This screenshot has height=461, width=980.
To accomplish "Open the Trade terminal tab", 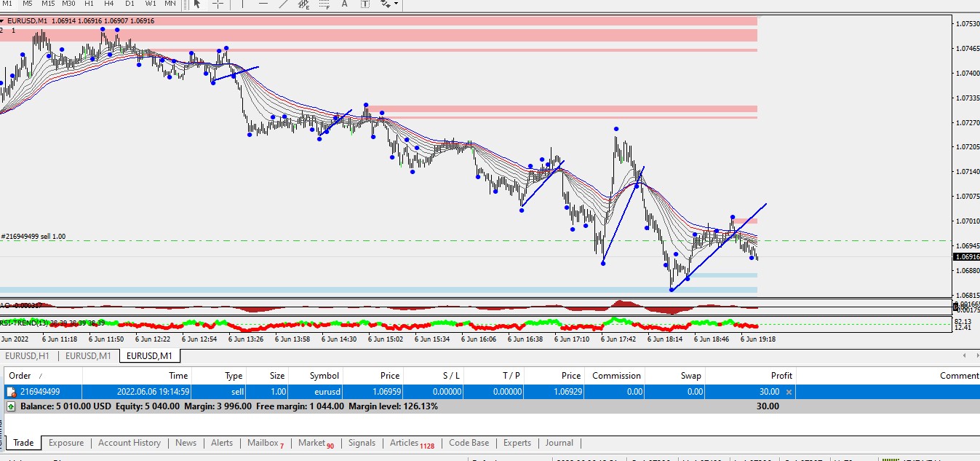I will coord(23,443).
